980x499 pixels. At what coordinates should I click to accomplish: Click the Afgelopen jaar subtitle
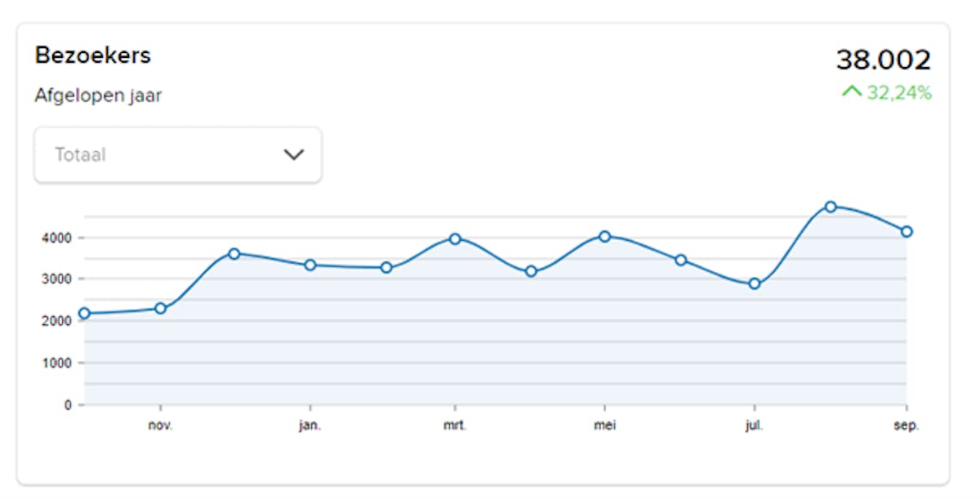(98, 96)
